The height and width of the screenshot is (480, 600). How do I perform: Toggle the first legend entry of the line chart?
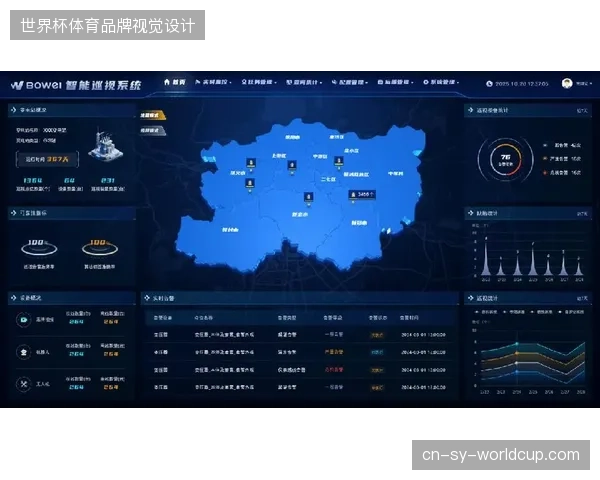click(486, 312)
